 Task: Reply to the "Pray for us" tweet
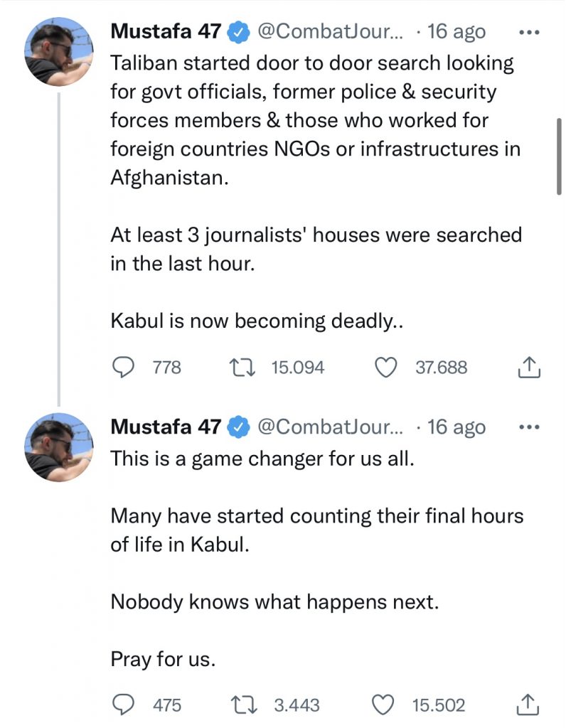[x=125, y=705]
